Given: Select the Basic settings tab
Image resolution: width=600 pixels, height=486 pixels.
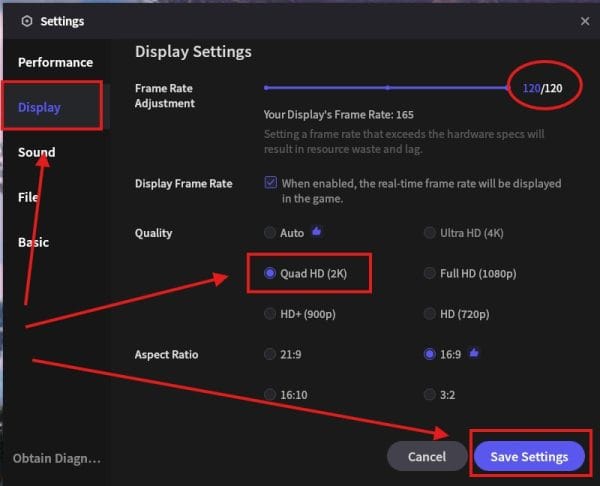Looking at the screenshot, I should point(33,242).
